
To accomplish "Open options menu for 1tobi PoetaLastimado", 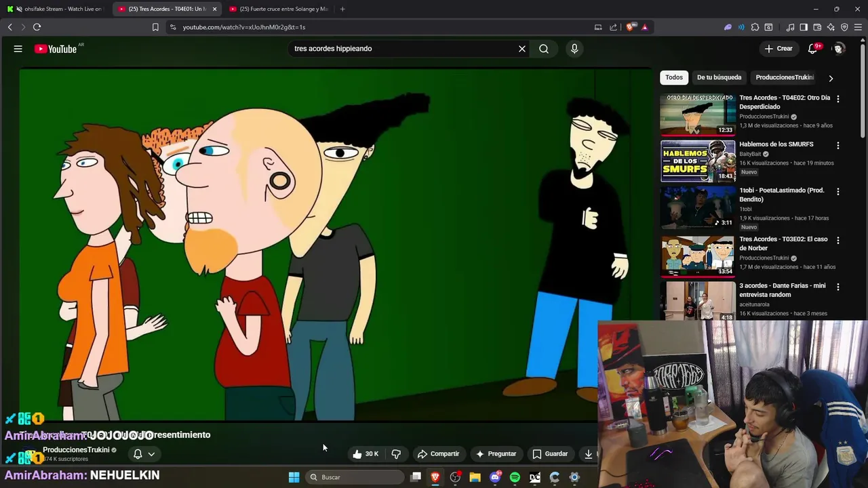I will (838, 192).
